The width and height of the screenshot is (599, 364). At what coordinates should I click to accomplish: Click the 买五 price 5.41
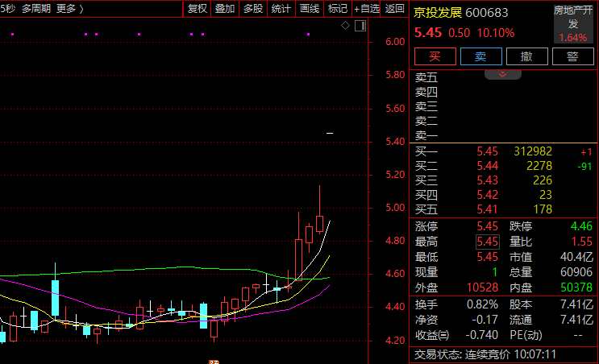487,209
